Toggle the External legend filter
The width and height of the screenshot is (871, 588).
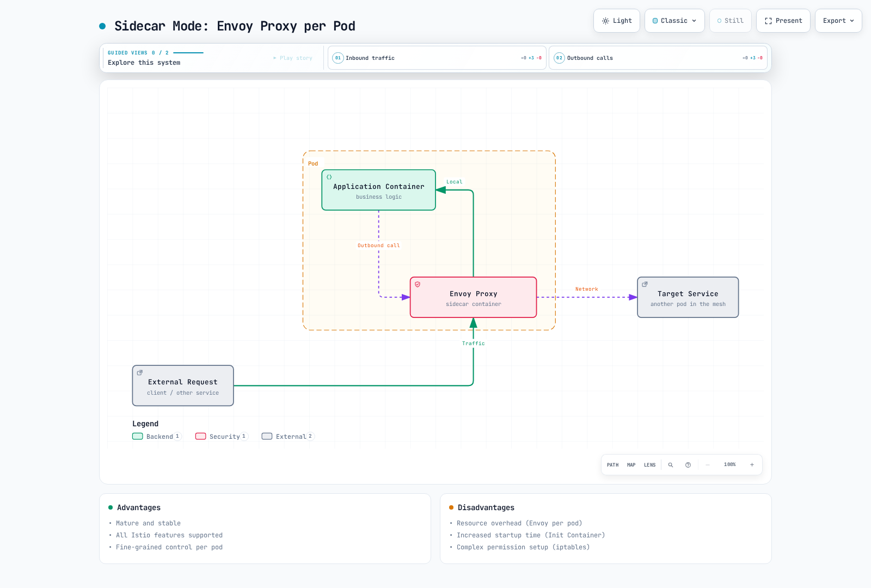tap(288, 437)
